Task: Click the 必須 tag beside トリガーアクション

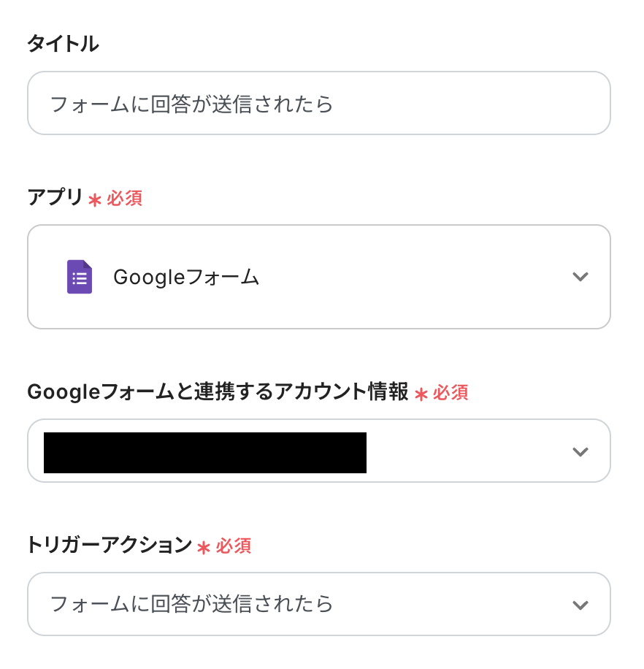Action: pyautogui.click(x=234, y=546)
